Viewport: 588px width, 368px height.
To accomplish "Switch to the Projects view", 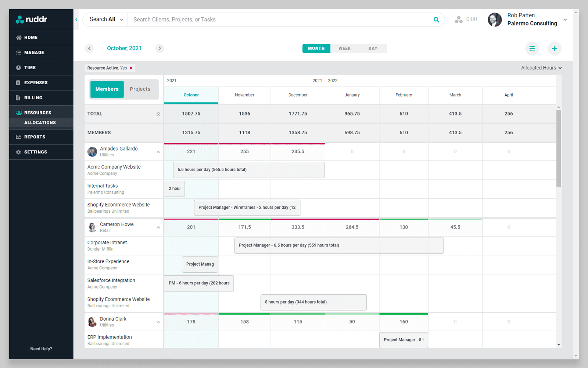I will (x=140, y=89).
